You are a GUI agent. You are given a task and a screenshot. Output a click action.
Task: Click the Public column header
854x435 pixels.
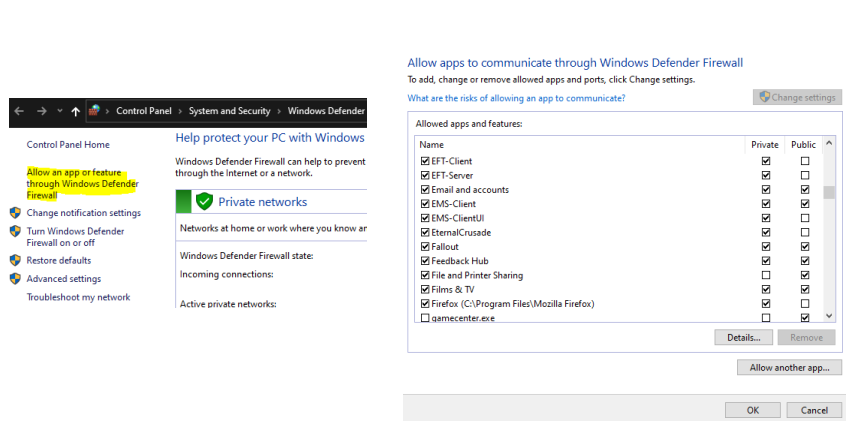(803, 144)
